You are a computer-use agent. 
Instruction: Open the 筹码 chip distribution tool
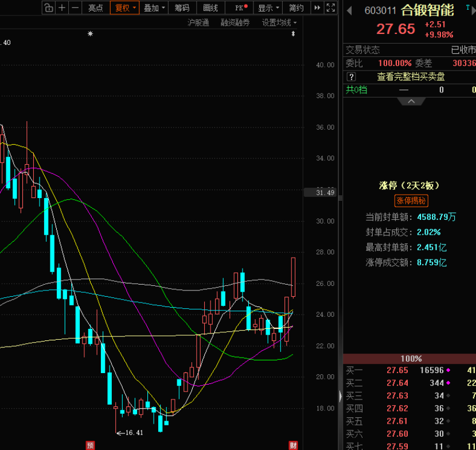tap(182, 7)
